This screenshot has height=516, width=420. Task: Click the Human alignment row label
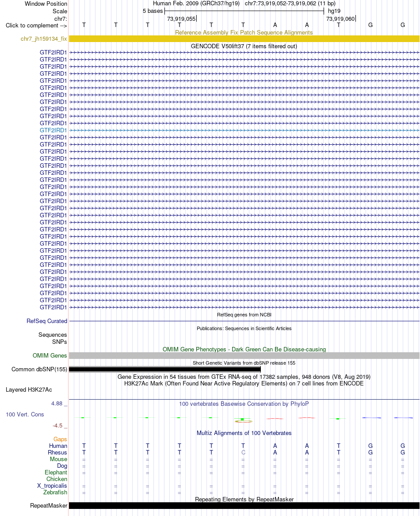pyautogui.click(x=58, y=446)
